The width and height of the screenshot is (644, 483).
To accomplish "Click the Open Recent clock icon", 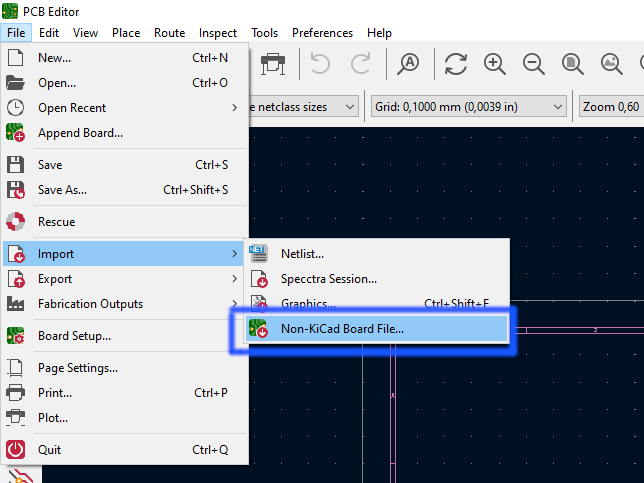I will tap(15, 108).
